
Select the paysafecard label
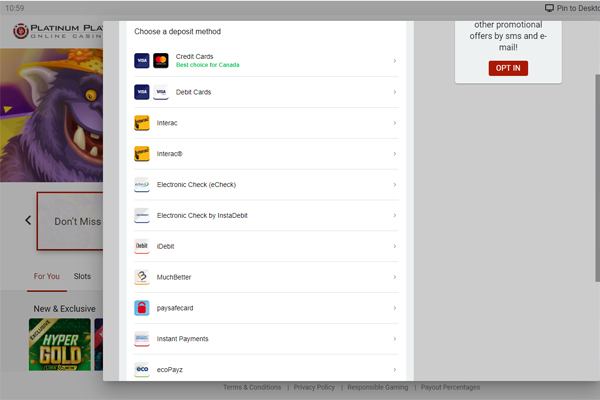pyautogui.click(x=175, y=308)
